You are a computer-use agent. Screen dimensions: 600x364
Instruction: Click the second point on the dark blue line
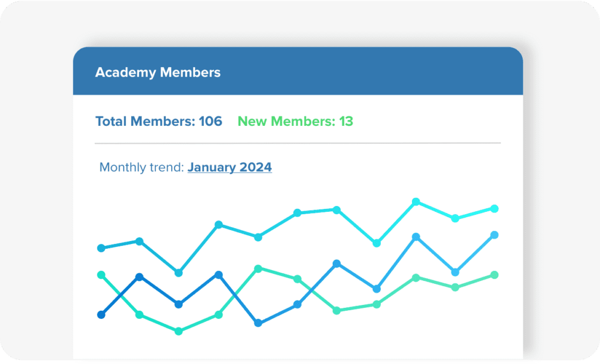[139, 277]
